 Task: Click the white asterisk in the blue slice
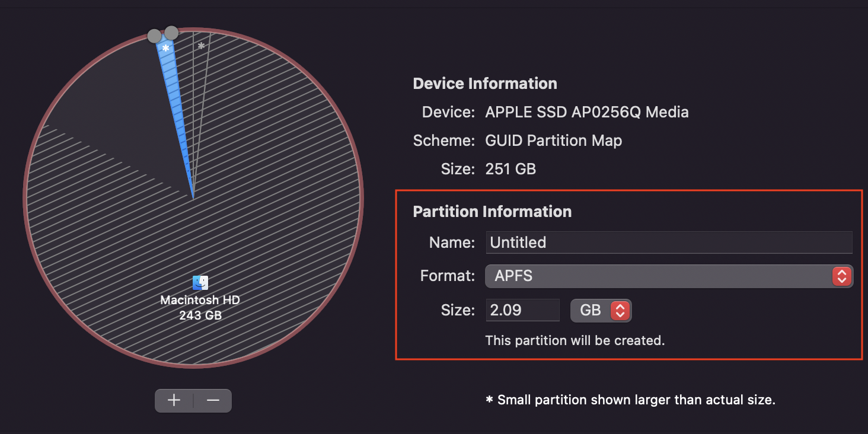point(166,48)
